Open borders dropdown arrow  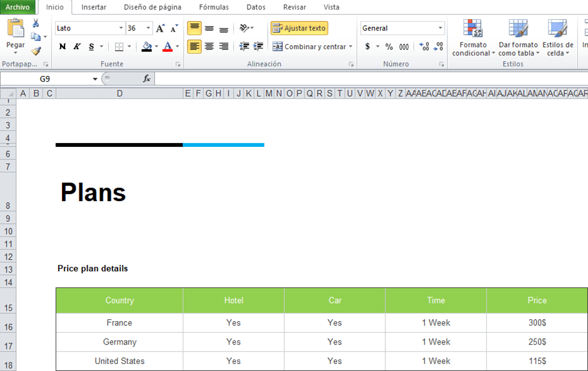pyautogui.click(x=129, y=47)
